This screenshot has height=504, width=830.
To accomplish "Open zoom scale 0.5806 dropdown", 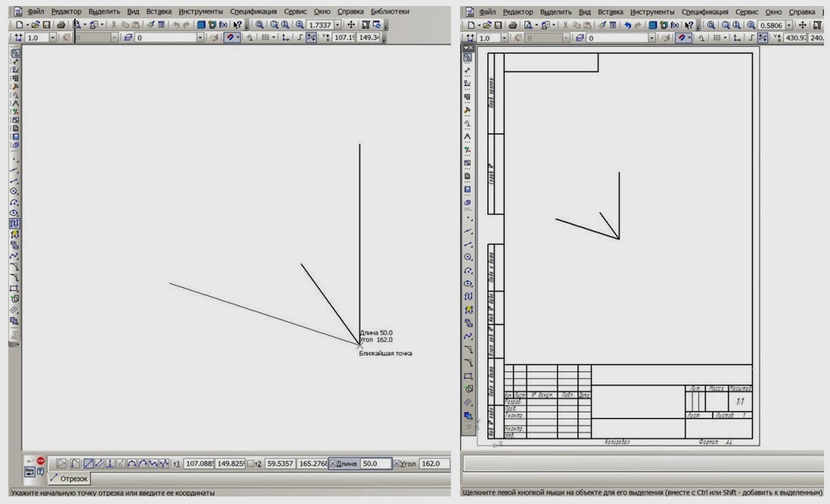I will [789, 25].
